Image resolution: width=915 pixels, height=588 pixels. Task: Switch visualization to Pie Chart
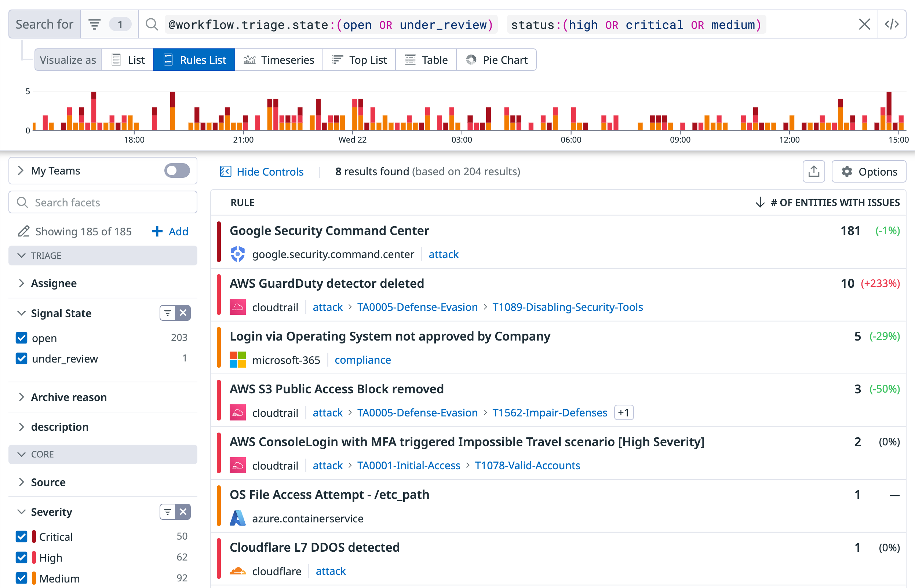tap(496, 59)
